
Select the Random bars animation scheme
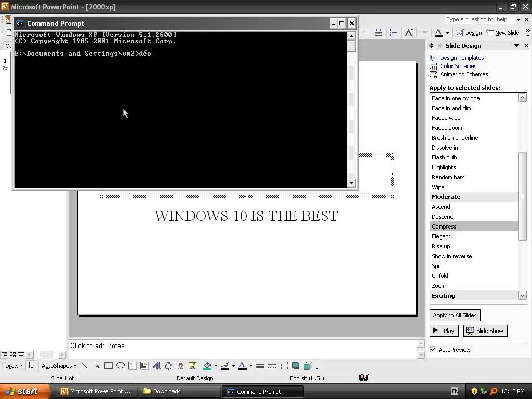[x=474, y=177]
